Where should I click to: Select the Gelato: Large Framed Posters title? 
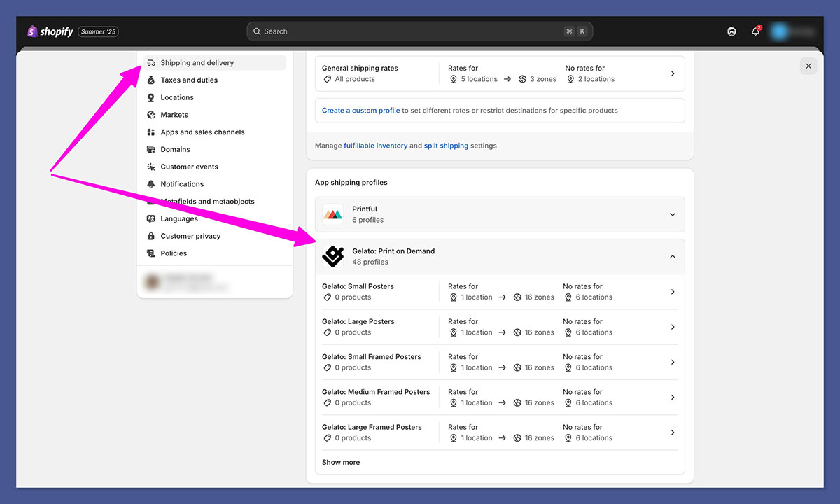coord(372,427)
